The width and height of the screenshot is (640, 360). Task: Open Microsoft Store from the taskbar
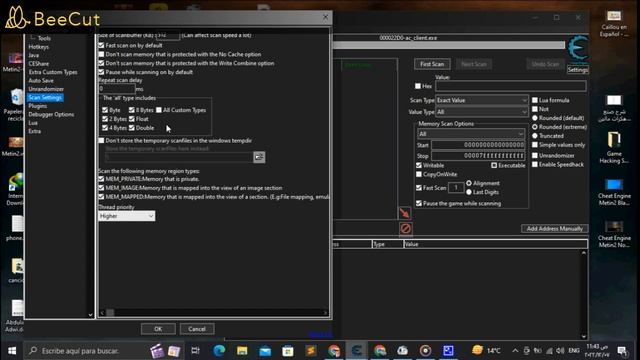click(288, 351)
